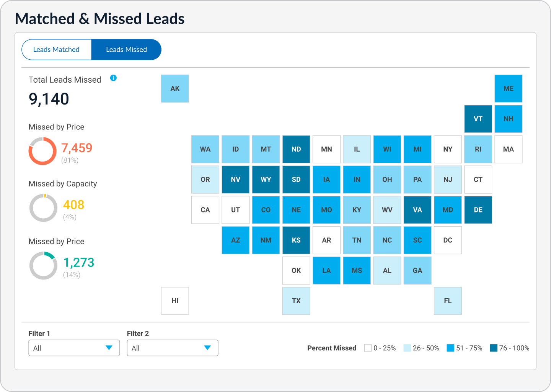Toggle the 0 - 25% legend box
Image resolution: width=551 pixels, height=392 pixels.
368,348
